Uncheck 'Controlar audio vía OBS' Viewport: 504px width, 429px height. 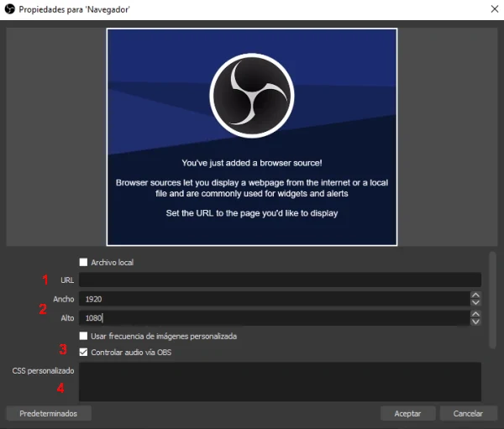83,353
